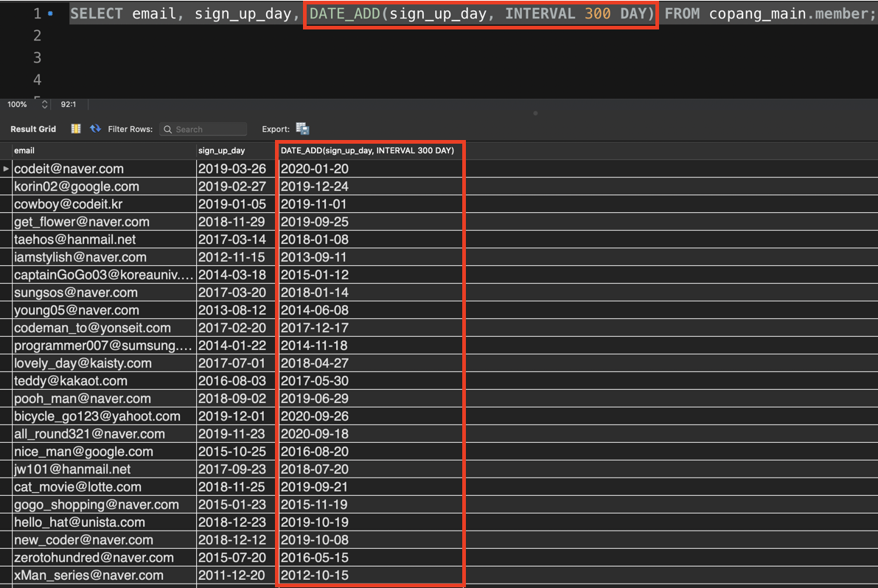The height and width of the screenshot is (588, 878).
Task: Select the korin02@google.com cell
Action: pos(104,186)
